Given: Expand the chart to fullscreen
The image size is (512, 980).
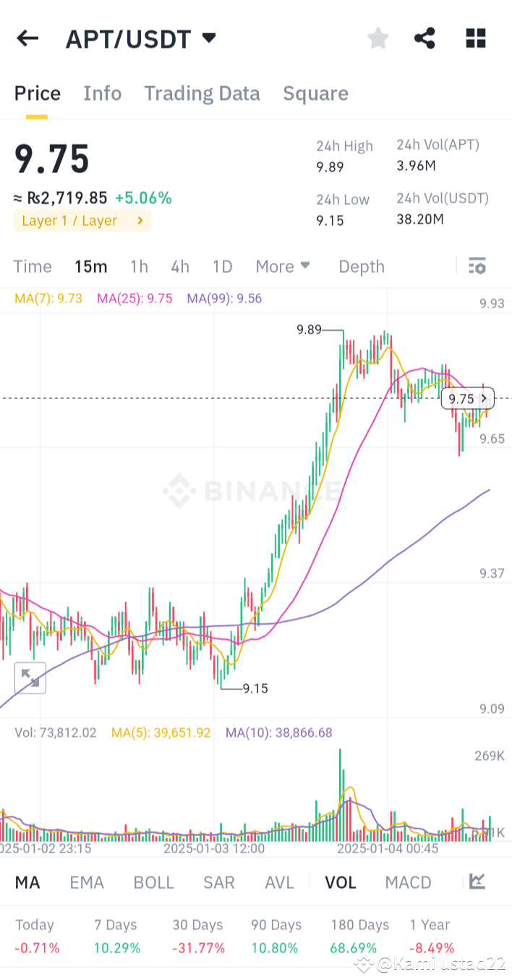Looking at the screenshot, I should (x=30, y=677).
